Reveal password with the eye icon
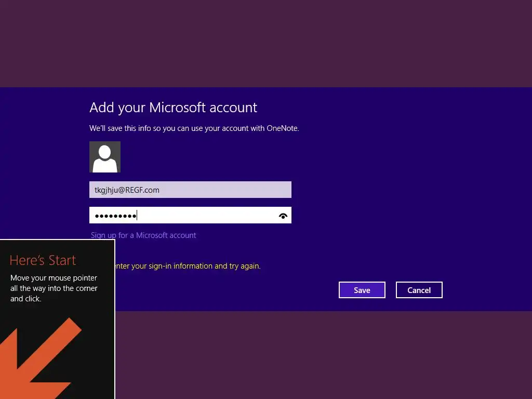This screenshot has width=532, height=399. [x=283, y=216]
